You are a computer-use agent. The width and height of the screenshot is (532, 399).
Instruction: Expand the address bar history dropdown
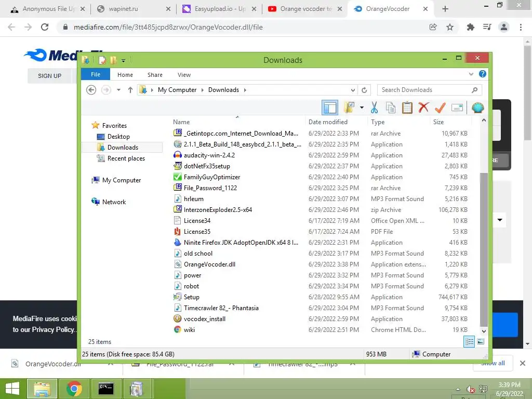pyautogui.click(x=353, y=90)
